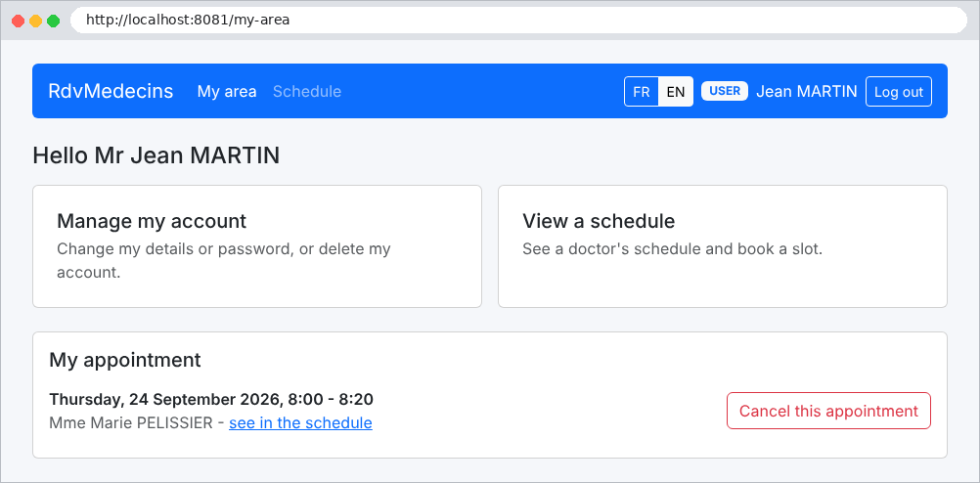Open the My area nav item
This screenshot has height=483, width=980.
pos(227,91)
